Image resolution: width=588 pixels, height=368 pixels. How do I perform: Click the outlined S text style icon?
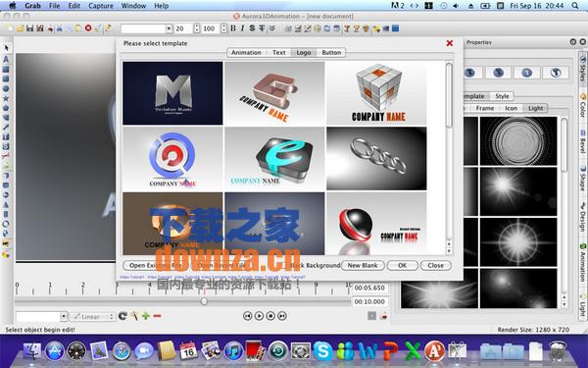click(x=252, y=28)
